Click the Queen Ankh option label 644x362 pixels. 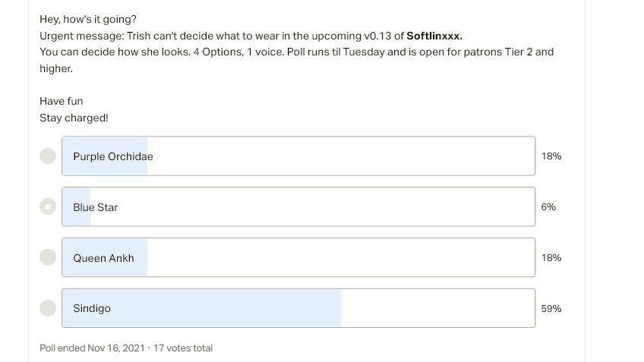(103, 258)
